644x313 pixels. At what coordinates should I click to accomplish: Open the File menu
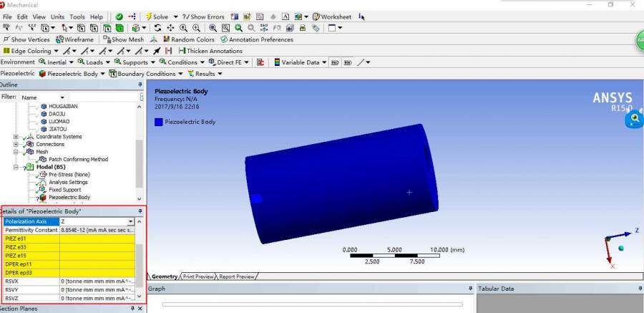(7, 17)
